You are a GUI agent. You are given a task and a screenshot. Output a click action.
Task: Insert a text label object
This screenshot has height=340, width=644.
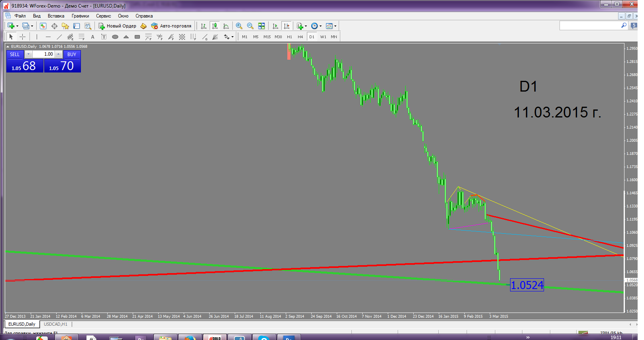(x=104, y=37)
